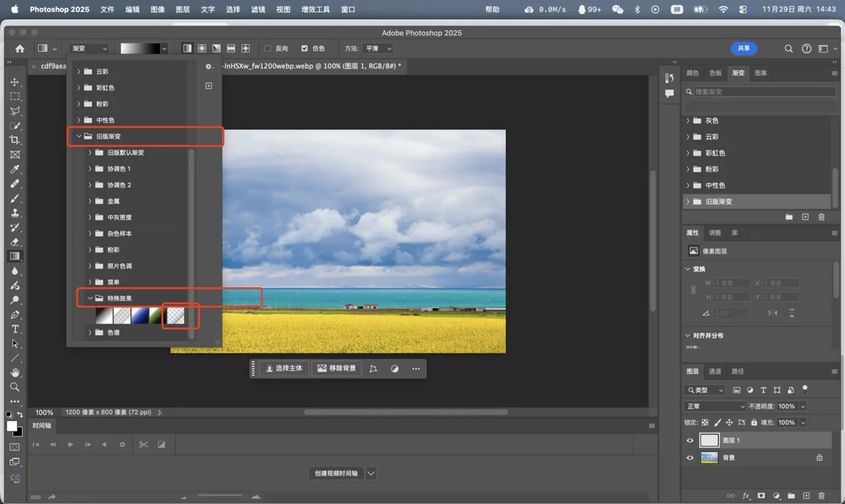Switch to the 通道 tab
845x504 pixels.
[x=715, y=372]
